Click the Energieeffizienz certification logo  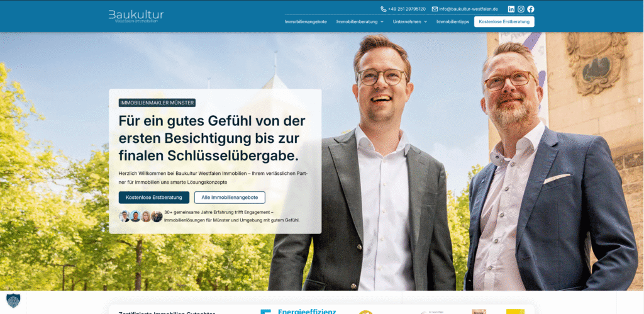(299, 311)
